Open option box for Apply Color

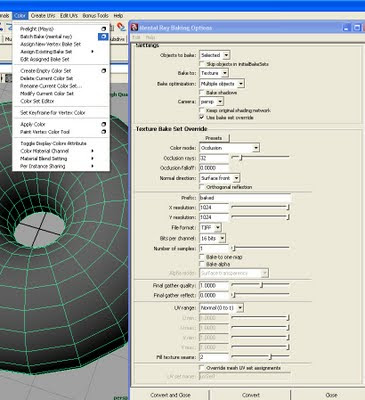coord(104,124)
